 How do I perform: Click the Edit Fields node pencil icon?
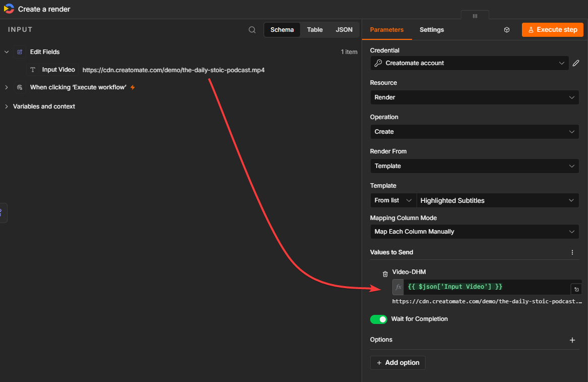coord(20,52)
